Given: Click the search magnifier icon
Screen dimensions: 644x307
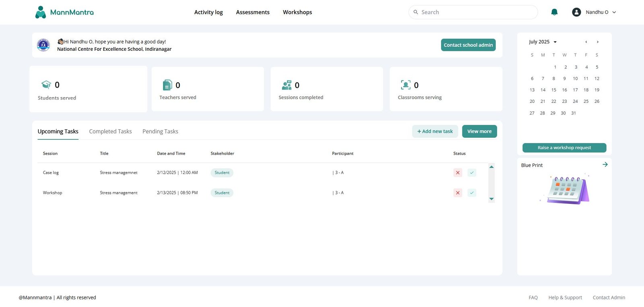Looking at the screenshot, I should (416, 12).
